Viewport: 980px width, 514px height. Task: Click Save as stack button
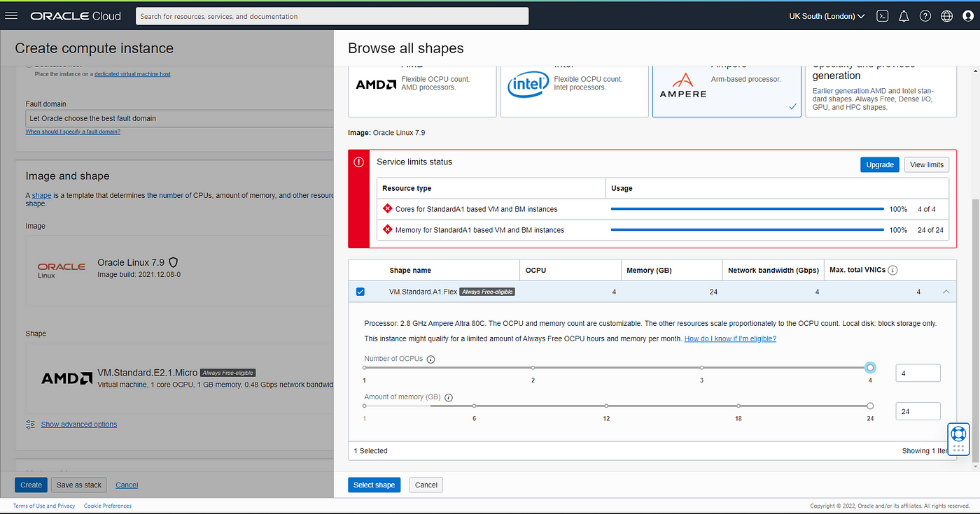79,485
